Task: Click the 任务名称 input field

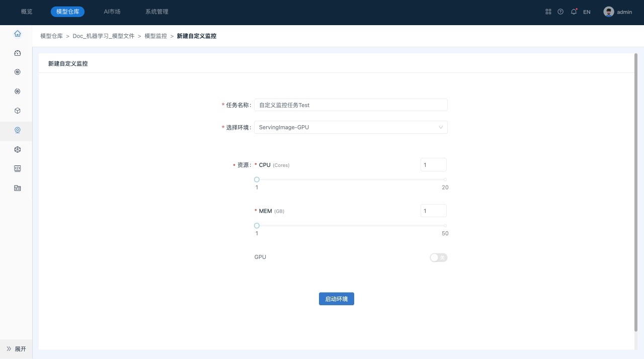Action: click(x=351, y=105)
